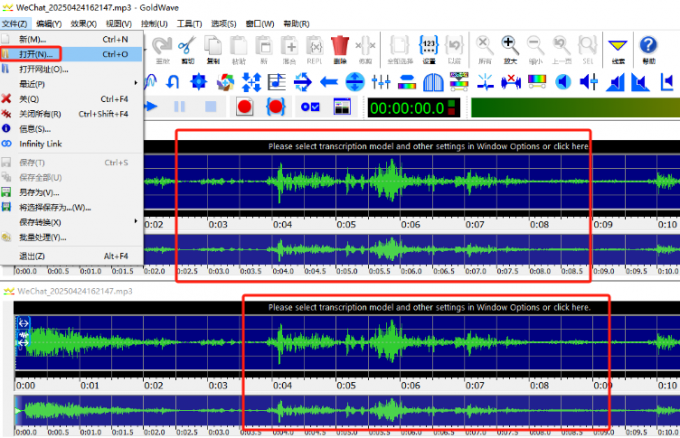Click the zoom in magnifier icon
680x438 pixels.
(510, 49)
